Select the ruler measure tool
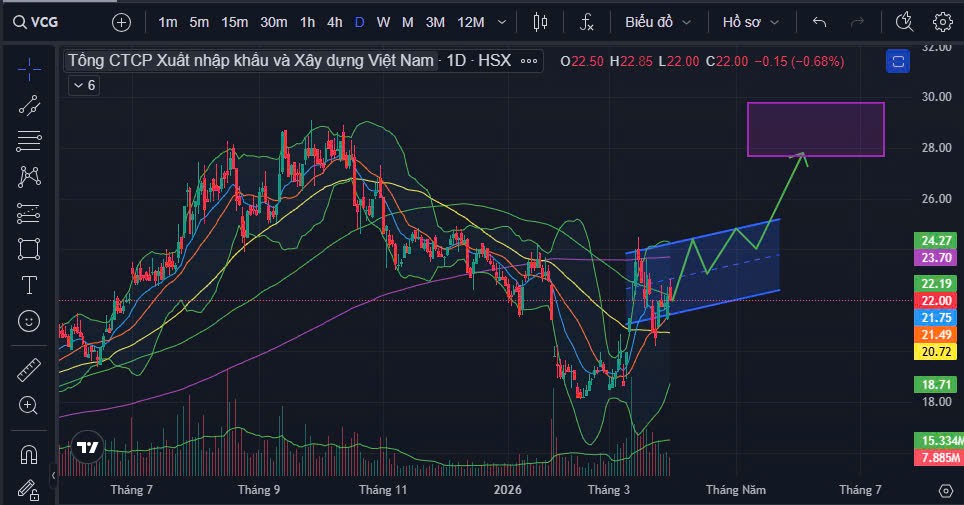This screenshot has width=964, height=505. pos(29,370)
